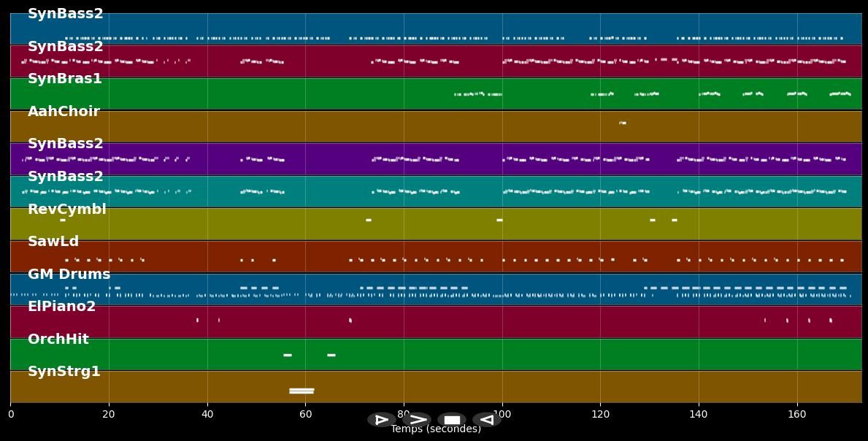
Task: Click the rightmost left-pointing triangle button
Action: (486, 420)
